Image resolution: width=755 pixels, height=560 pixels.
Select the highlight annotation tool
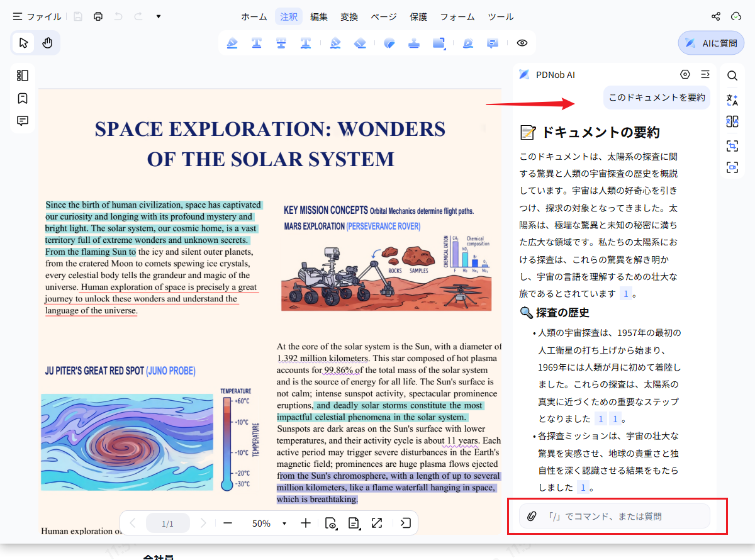[232, 43]
